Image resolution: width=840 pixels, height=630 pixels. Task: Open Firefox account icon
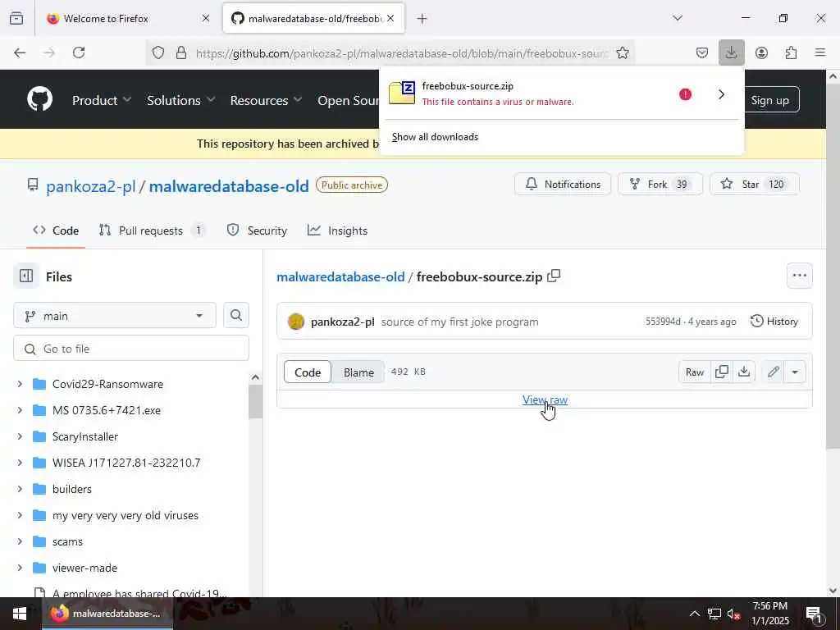761,52
